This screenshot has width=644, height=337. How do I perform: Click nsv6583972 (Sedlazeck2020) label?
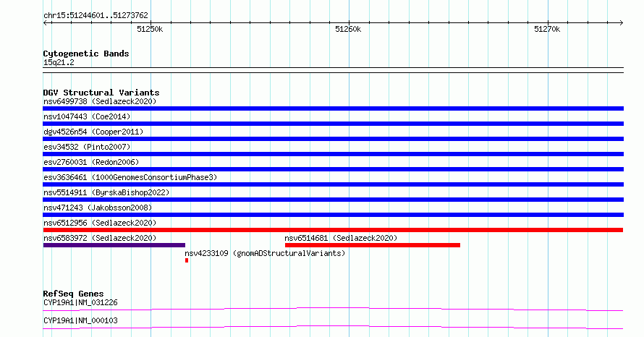(x=100, y=238)
